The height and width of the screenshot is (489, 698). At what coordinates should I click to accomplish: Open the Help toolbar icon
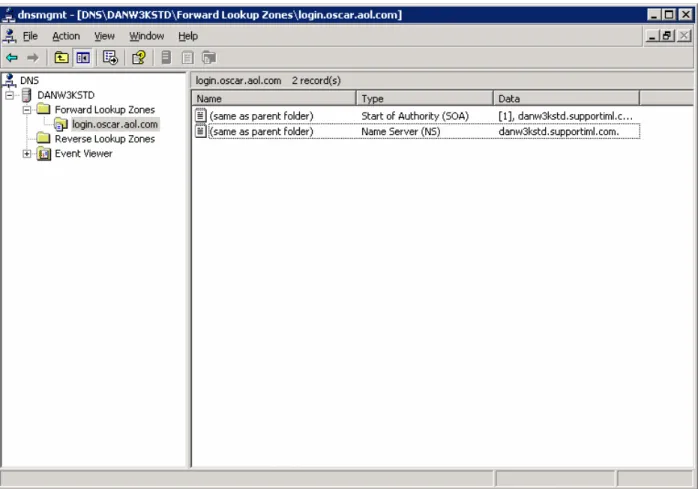click(x=138, y=57)
